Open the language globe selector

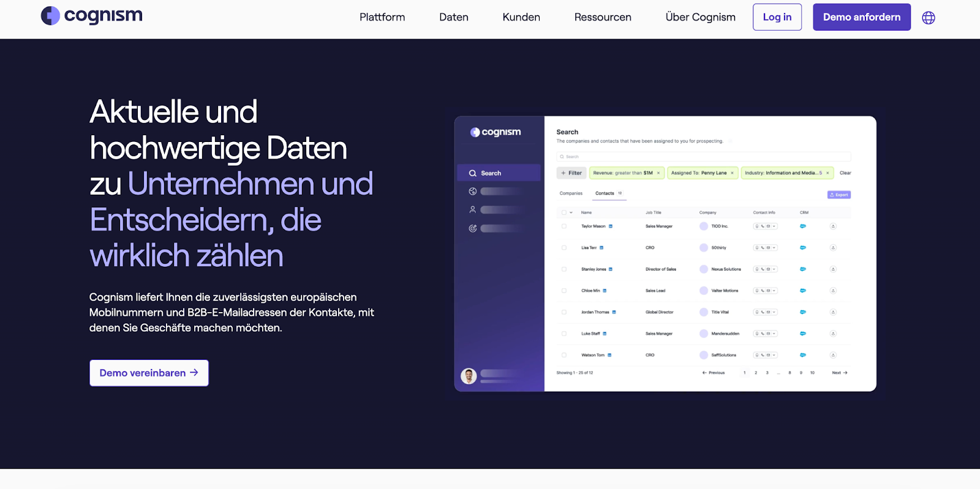929,18
